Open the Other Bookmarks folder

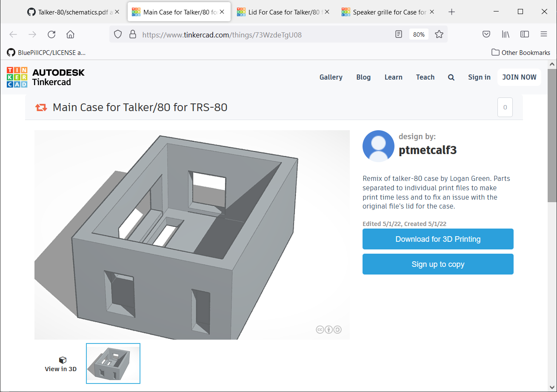tap(521, 52)
